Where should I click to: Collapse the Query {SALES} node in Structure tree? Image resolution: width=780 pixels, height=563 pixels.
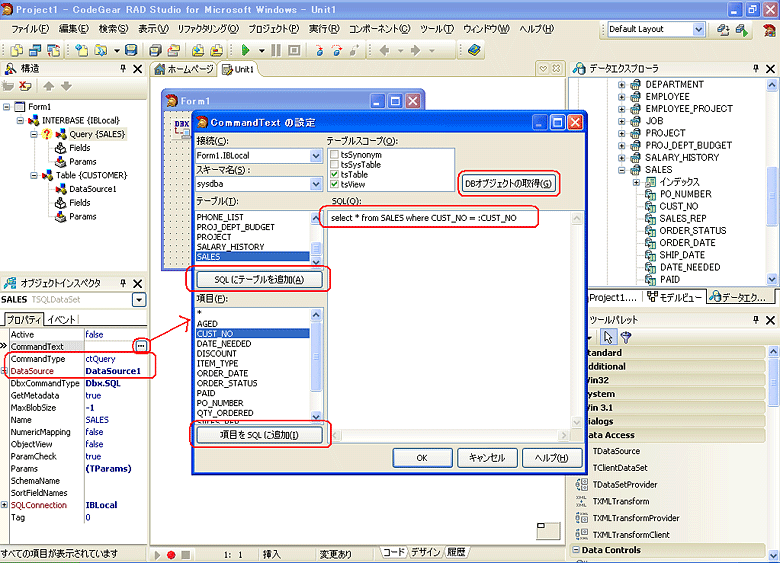(x=34, y=134)
